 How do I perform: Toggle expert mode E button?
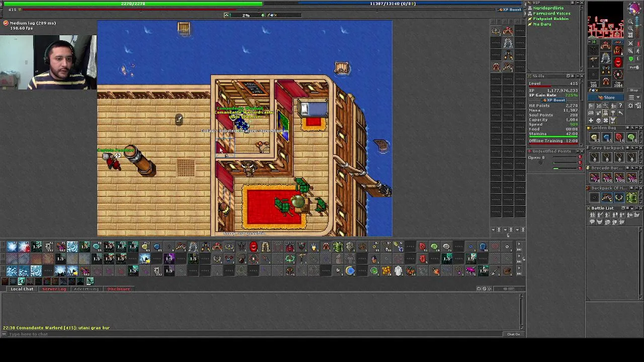pos(638,58)
